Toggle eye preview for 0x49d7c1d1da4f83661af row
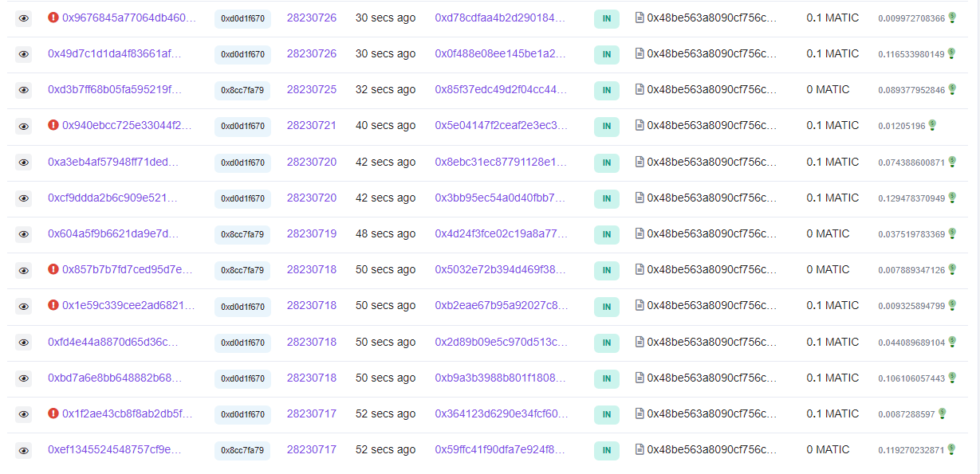980x474 pixels. pos(24,53)
